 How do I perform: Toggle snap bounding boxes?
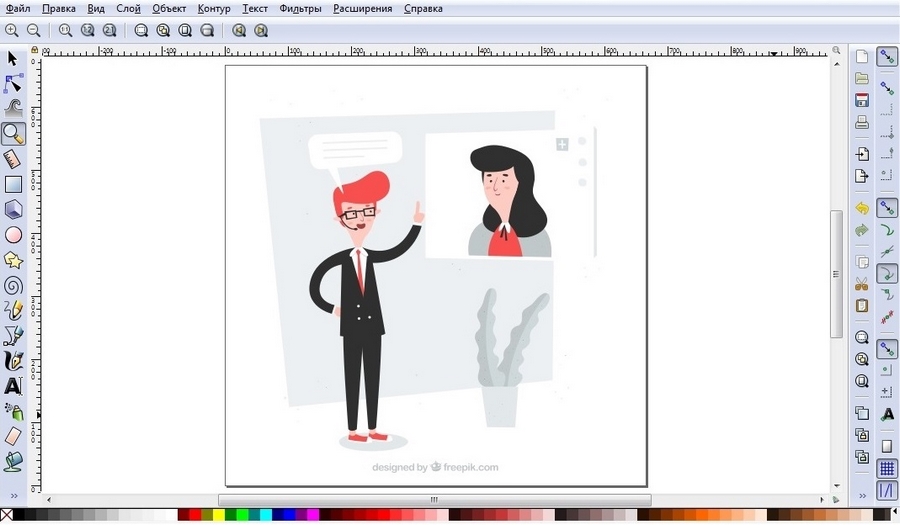pos(887,88)
